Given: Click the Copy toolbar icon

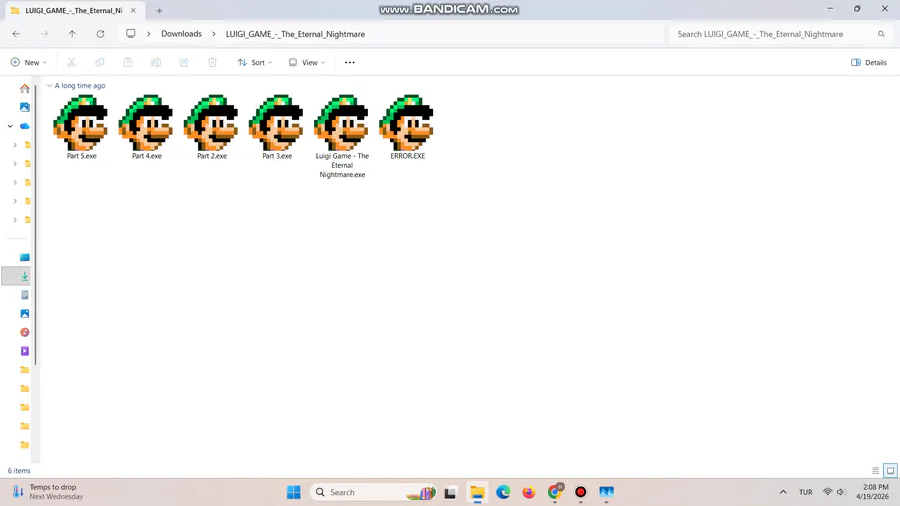Looking at the screenshot, I should tap(100, 62).
